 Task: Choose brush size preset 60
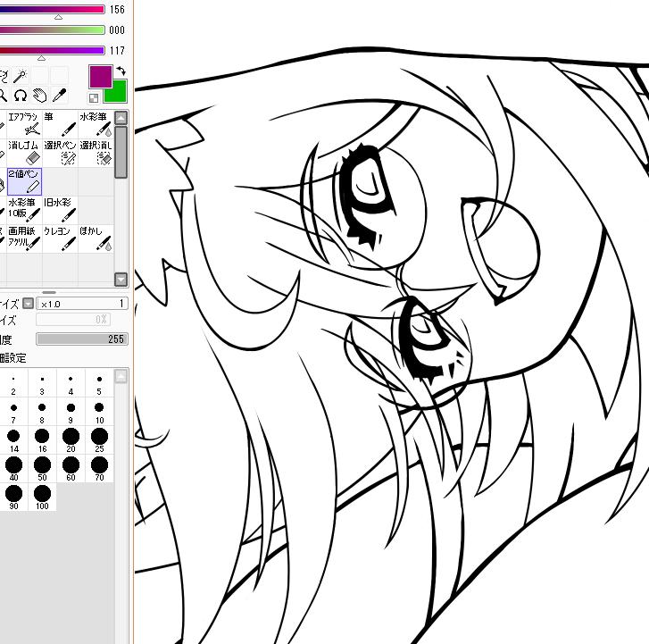coord(71,470)
